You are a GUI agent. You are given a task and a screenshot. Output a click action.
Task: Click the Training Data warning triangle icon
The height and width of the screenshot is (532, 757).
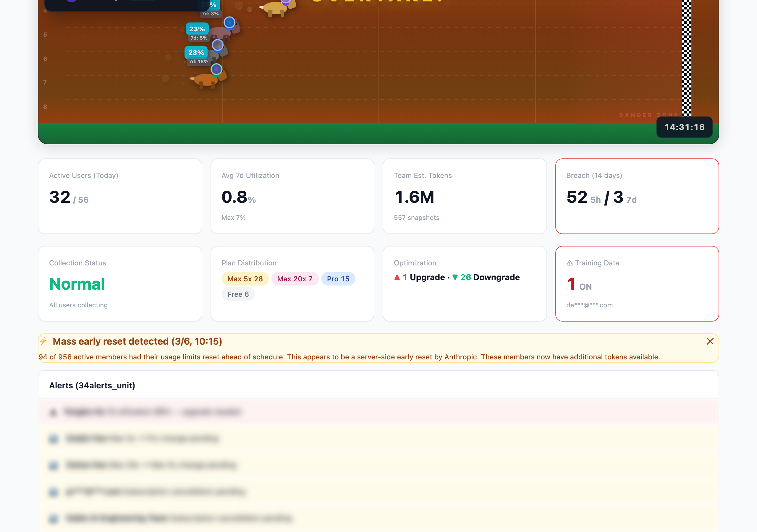pos(570,263)
